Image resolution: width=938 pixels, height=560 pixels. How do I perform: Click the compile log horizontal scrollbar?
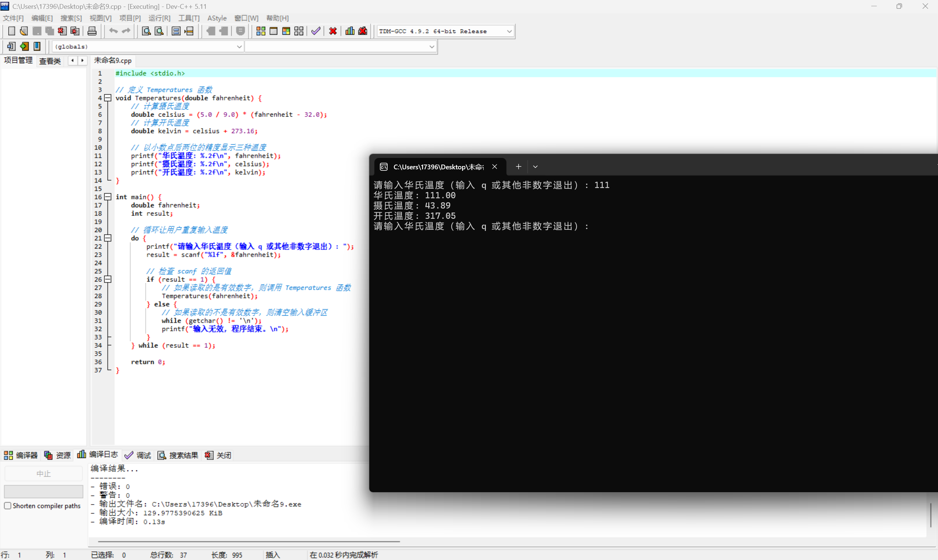tap(249, 542)
